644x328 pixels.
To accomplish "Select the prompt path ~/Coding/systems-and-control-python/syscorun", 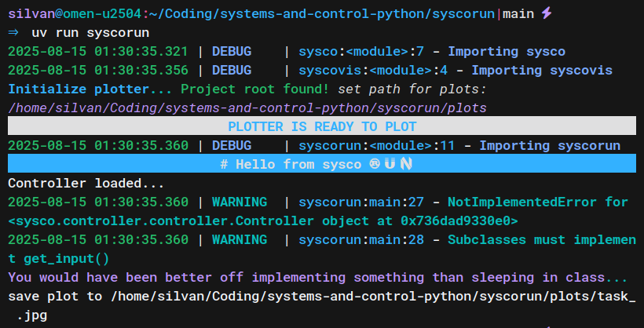I will (323, 14).
